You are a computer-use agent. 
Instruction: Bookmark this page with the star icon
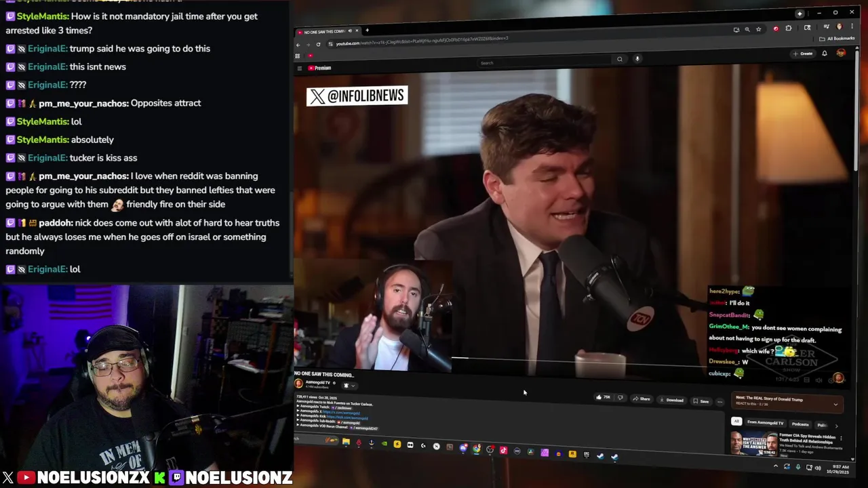[x=759, y=29]
